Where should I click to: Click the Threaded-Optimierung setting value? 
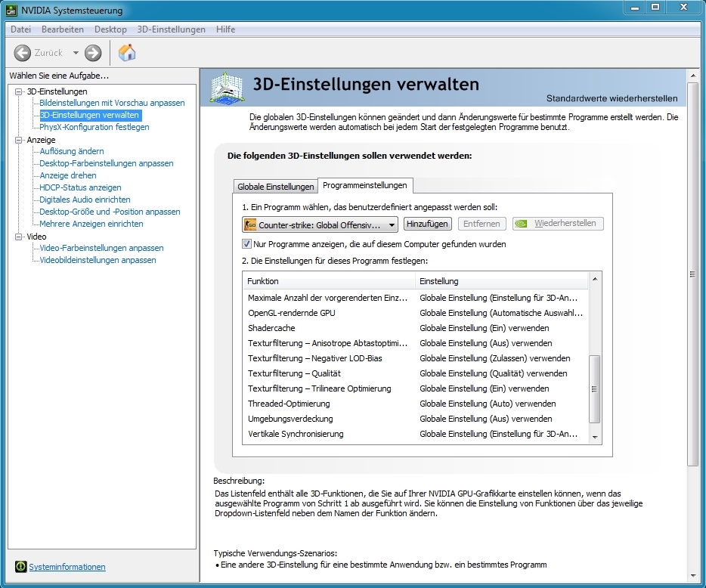pos(488,404)
